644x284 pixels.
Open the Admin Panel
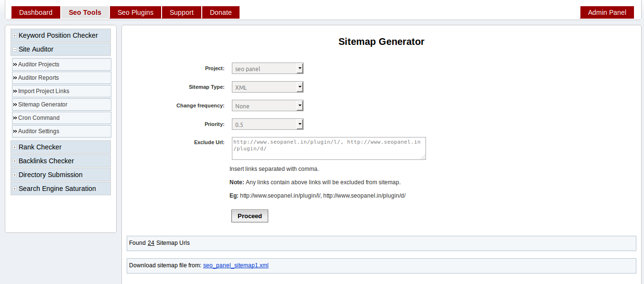pyautogui.click(x=607, y=12)
